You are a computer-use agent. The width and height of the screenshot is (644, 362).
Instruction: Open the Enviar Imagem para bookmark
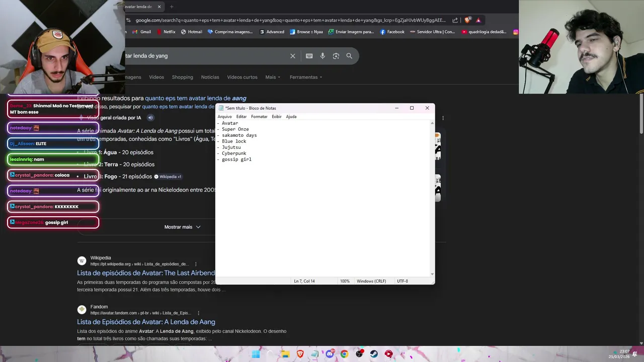(351, 32)
